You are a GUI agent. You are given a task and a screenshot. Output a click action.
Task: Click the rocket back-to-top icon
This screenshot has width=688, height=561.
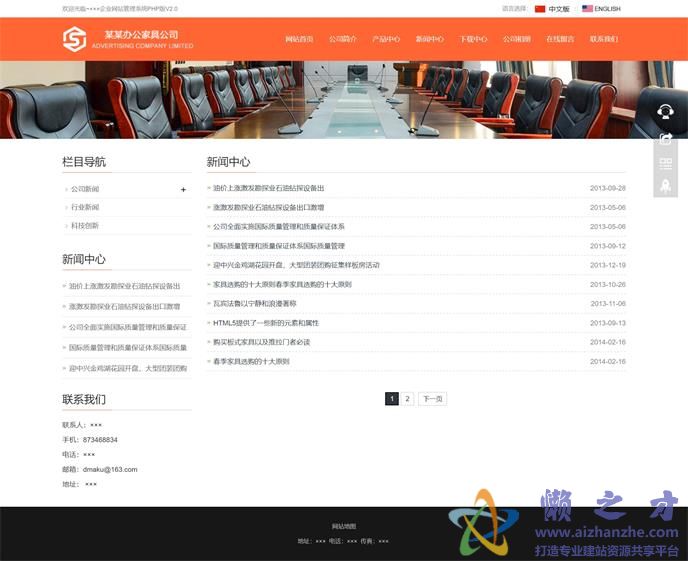(666, 186)
